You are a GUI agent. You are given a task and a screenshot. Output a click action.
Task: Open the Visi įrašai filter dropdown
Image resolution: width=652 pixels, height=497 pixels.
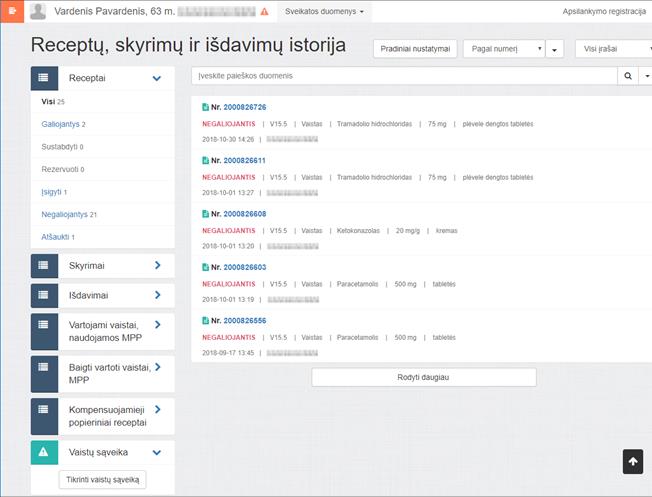click(x=612, y=48)
